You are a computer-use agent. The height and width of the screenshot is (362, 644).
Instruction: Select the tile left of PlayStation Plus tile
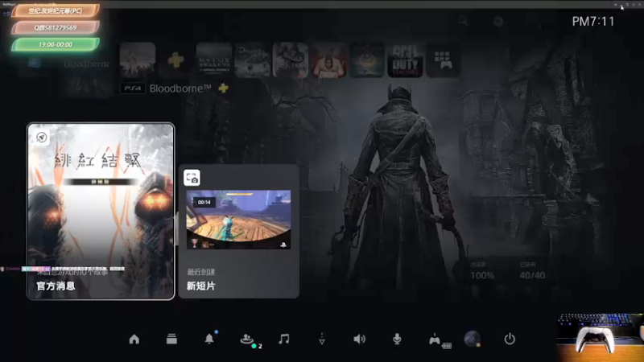click(x=138, y=60)
